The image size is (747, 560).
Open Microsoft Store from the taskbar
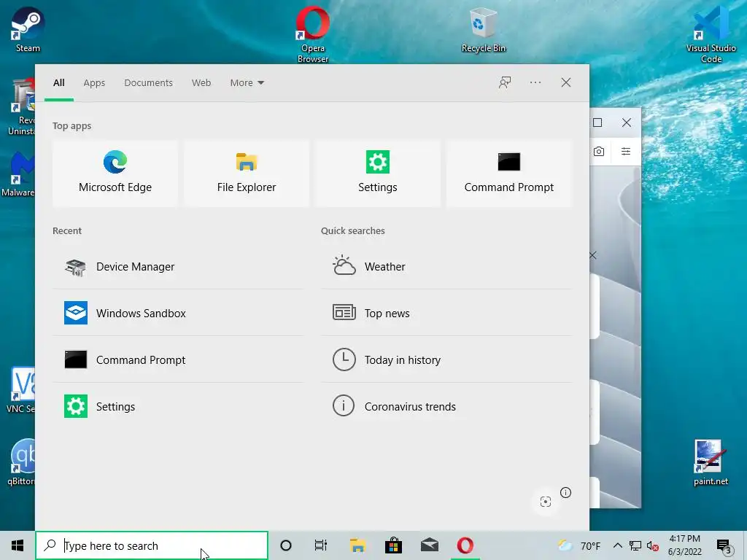(x=393, y=545)
